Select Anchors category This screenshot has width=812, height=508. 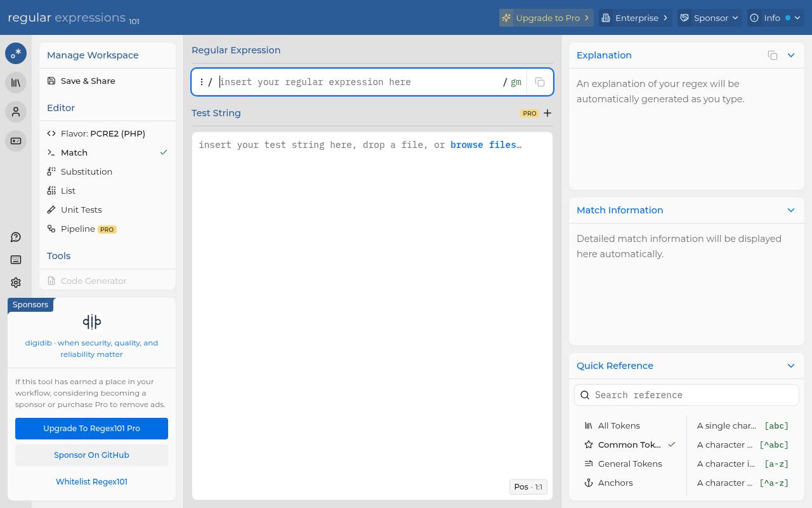click(x=629, y=483)
